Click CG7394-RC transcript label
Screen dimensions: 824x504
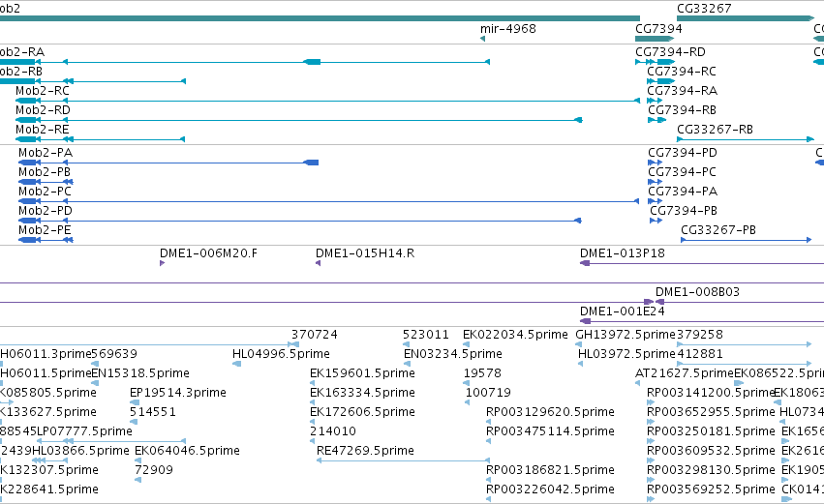(x=681, y=72)
